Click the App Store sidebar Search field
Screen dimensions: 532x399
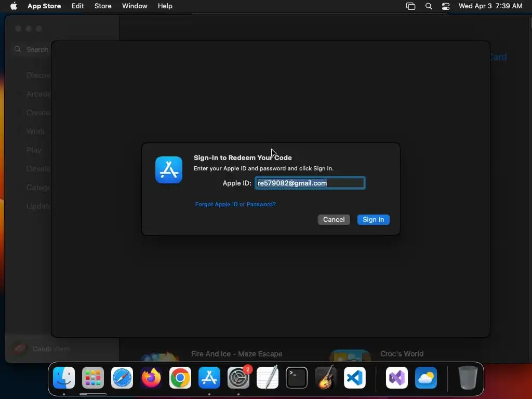32,49
